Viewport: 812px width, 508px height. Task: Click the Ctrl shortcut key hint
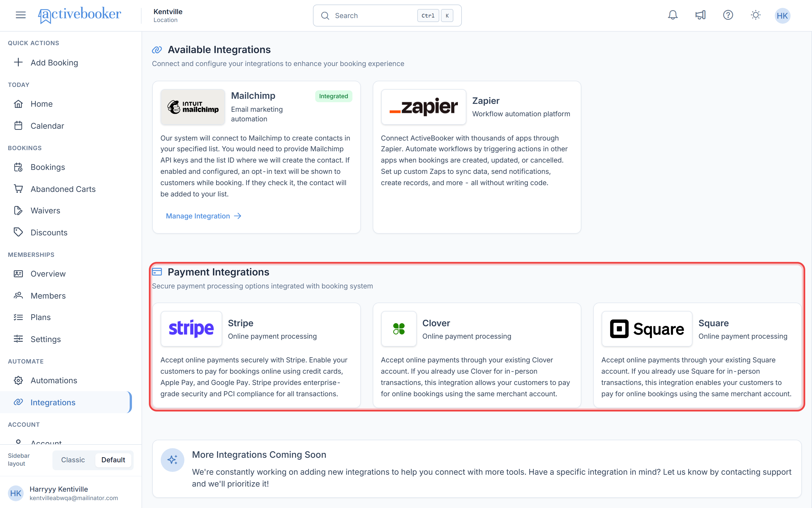click(428, 16)
